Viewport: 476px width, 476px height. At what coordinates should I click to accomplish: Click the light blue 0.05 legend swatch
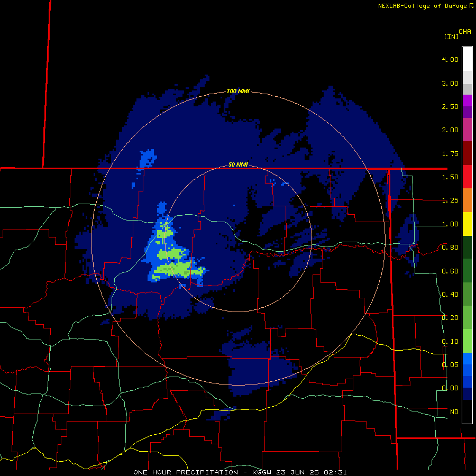(467, 359)
